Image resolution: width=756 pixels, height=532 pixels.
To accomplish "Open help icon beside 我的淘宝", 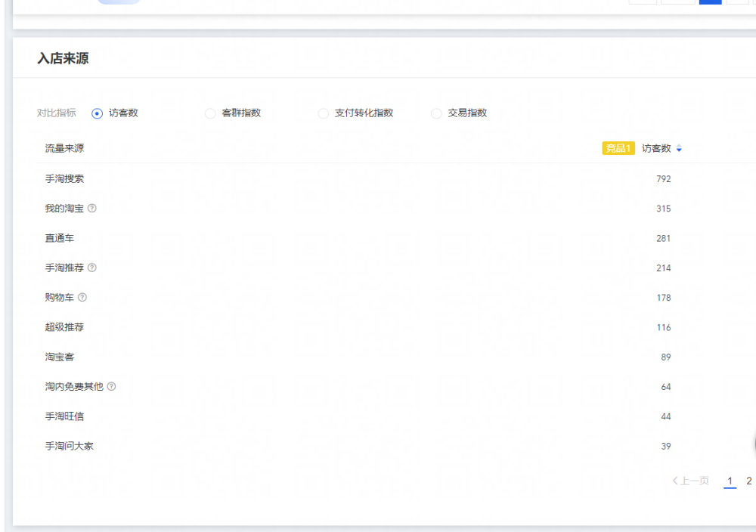I will pyautogui.click(x=92, y=208).
